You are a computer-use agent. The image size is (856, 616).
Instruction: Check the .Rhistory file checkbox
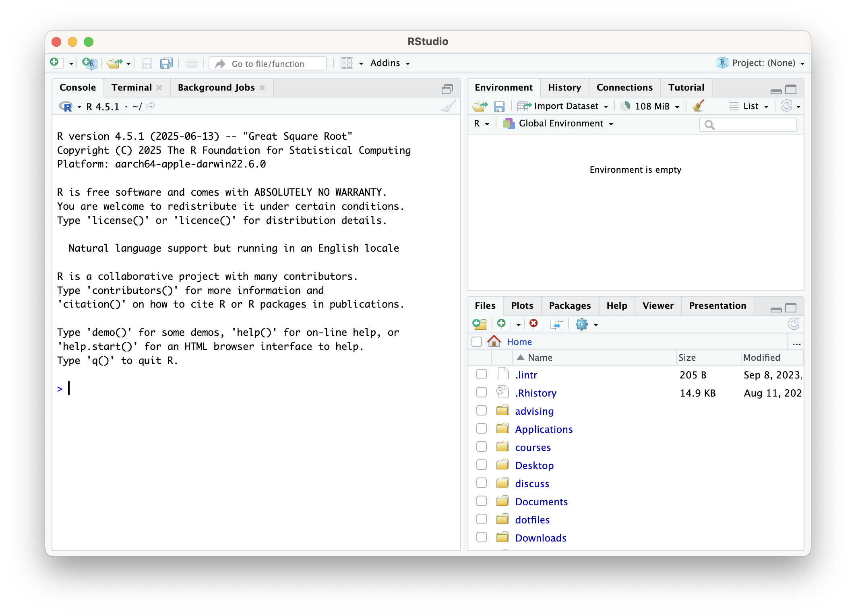point(481,393)
